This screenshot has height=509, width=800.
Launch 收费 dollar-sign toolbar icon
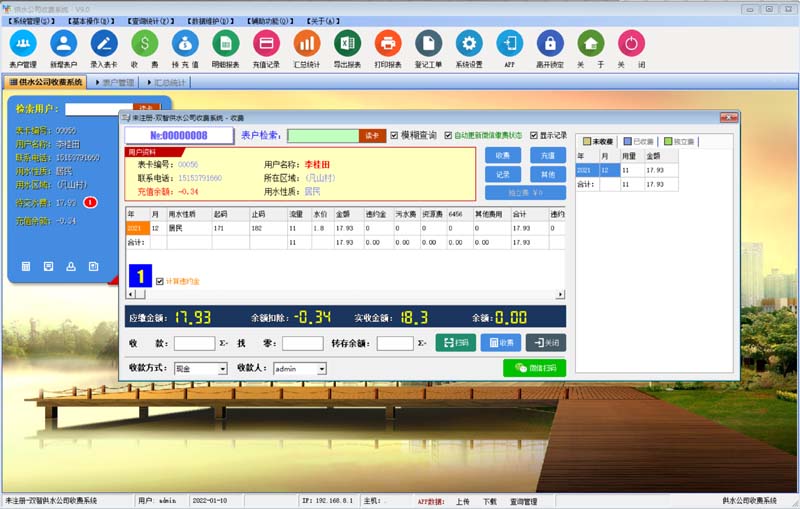click(x=145, y=44)
